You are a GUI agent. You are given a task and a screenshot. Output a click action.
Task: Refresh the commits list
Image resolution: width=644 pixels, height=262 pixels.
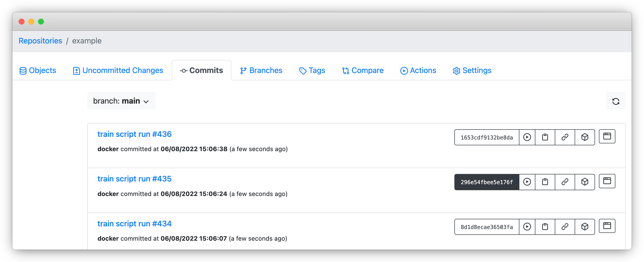point(616,101)
